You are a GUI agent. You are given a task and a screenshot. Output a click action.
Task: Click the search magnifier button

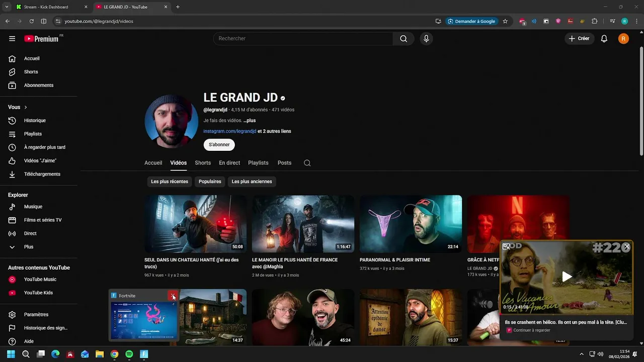tap(404, 39)
